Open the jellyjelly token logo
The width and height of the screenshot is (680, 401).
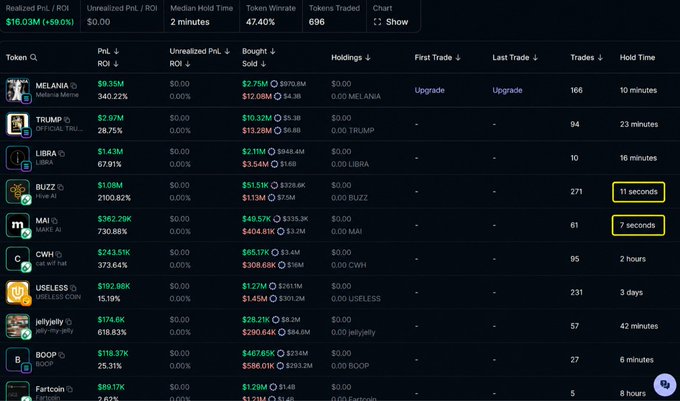(x=17, y=326)
